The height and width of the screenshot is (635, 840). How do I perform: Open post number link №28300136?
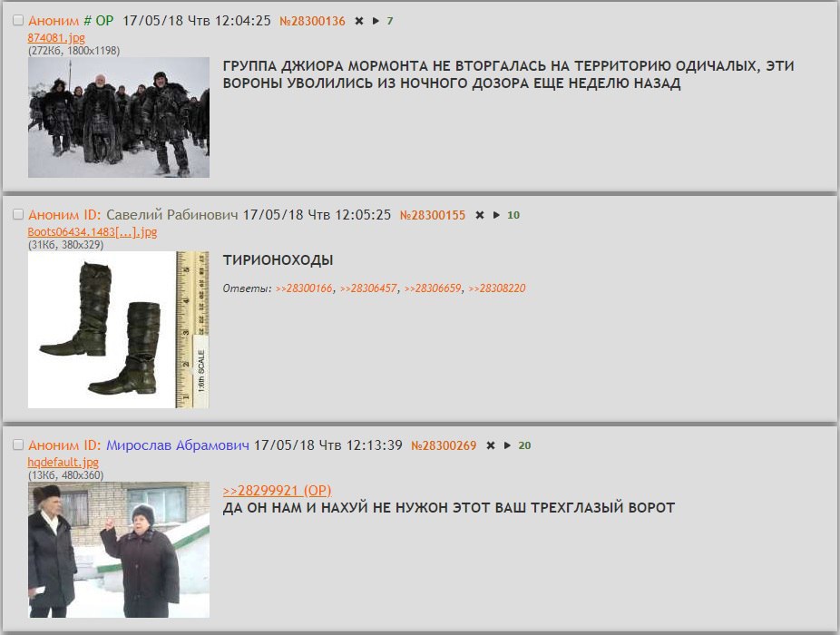pos(312,21)
